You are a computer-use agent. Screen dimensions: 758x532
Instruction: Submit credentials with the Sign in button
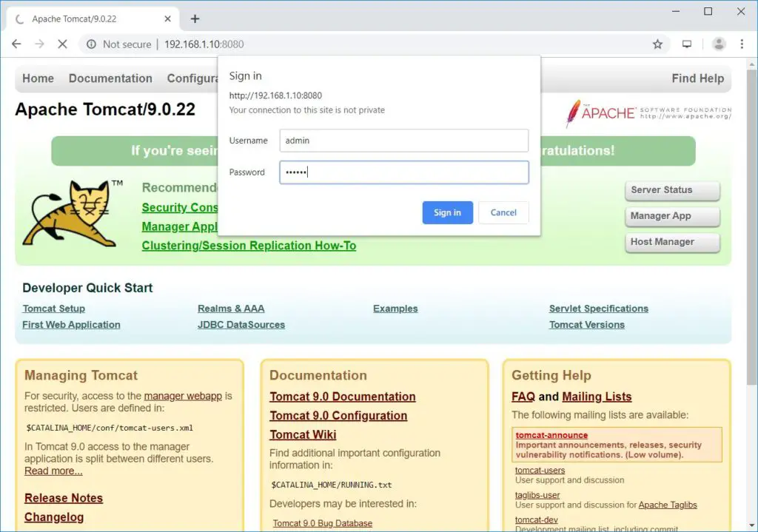[x=447, y=212]
